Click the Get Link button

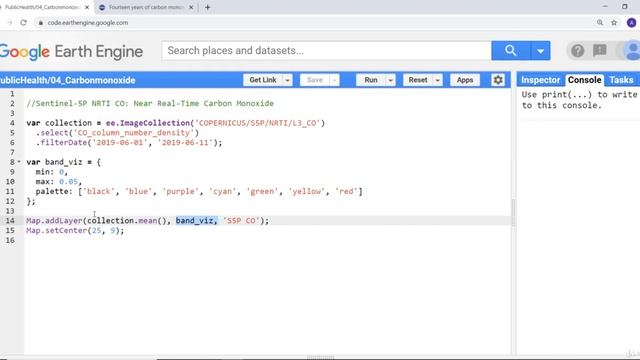click(263, 80)
